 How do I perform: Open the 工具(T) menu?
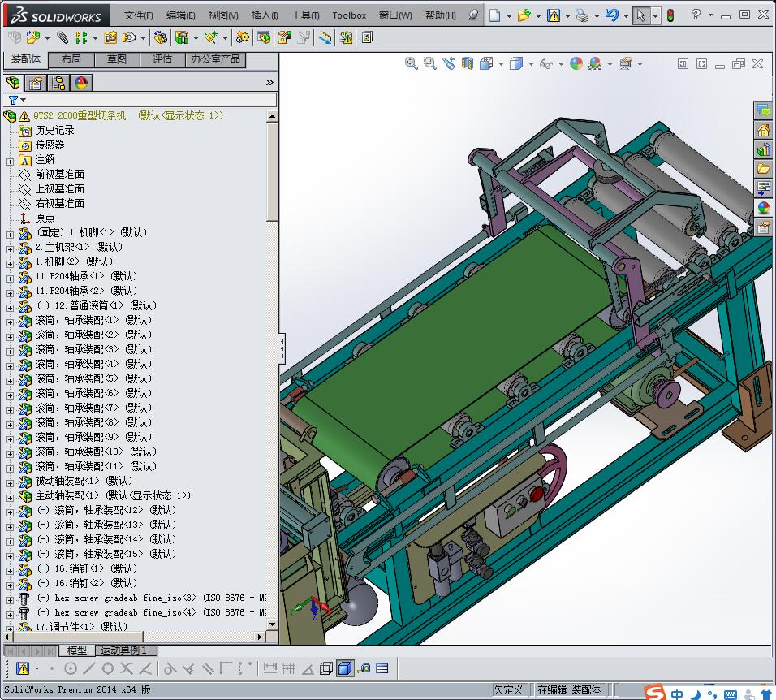[x=305, y=15]
